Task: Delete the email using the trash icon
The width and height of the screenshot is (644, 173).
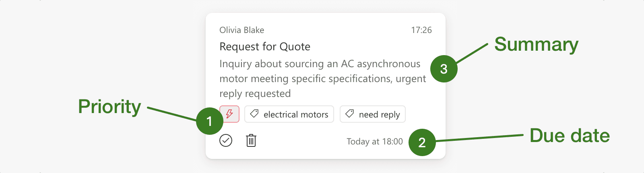Action: coord(251,140)
